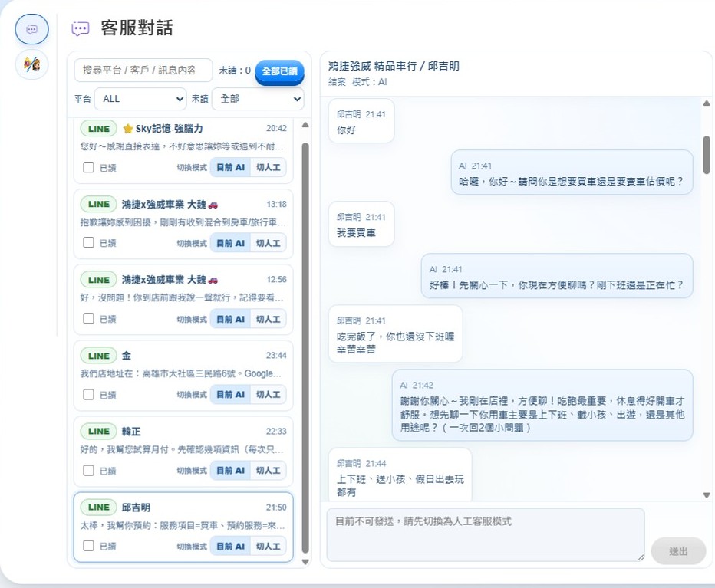715x588 pixels.
Task: Click the LINE badge on Sky記憶-強腦力 conversation
Action: tap(98, 129)
